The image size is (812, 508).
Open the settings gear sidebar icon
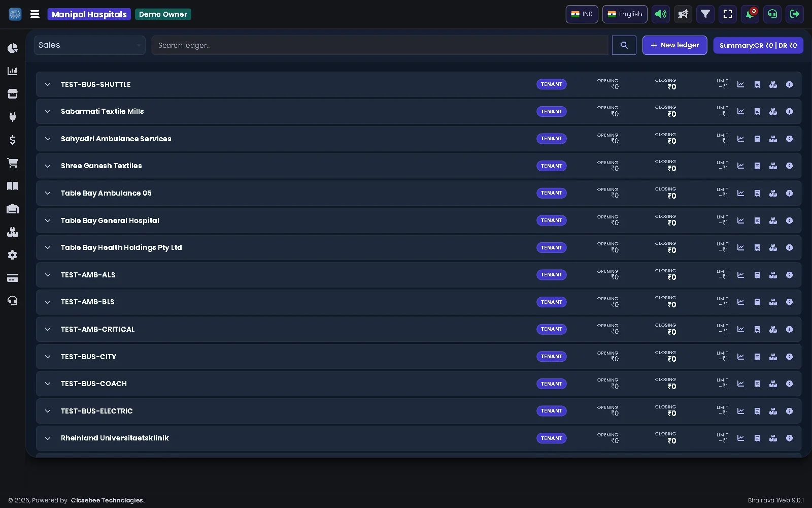tap(13, 255)
